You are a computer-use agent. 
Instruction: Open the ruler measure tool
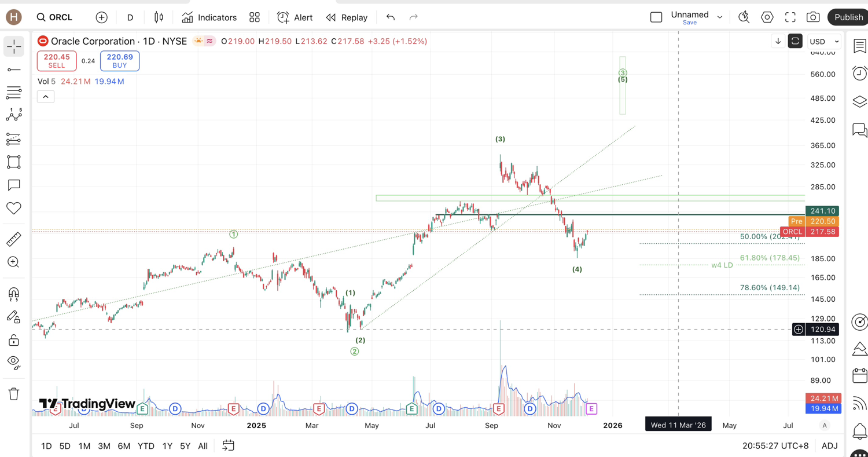pyautogui.click(x=14, y=239)
